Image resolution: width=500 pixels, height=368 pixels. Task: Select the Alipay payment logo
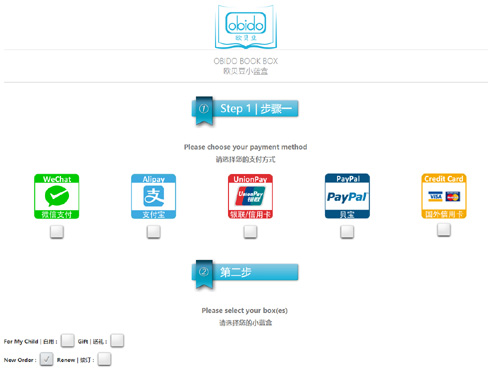tap(153, 196)
